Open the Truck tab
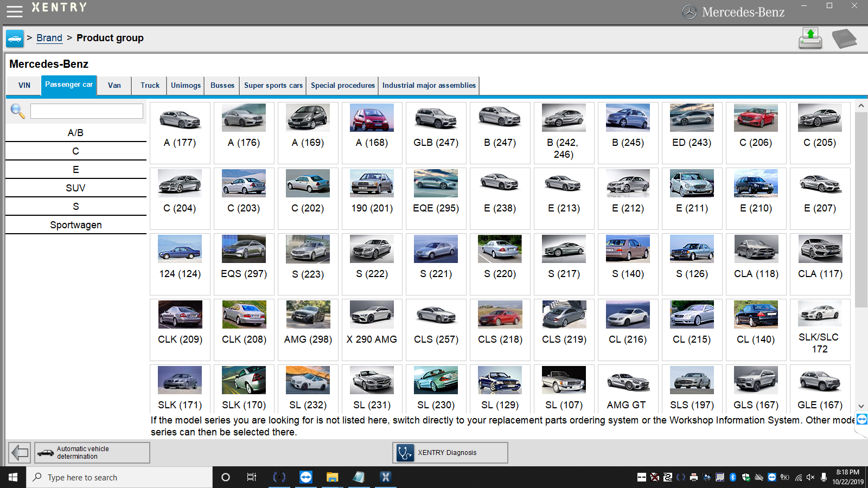The width and height of the screenshot is (868, 488). click(x=150, y=85)
